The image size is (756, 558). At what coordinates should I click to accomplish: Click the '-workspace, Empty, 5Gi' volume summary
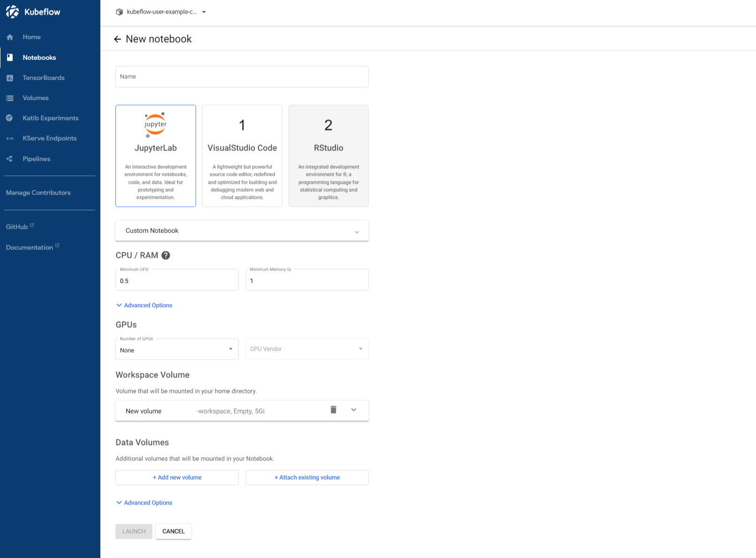pyautogui.click(x=231, y=411)
